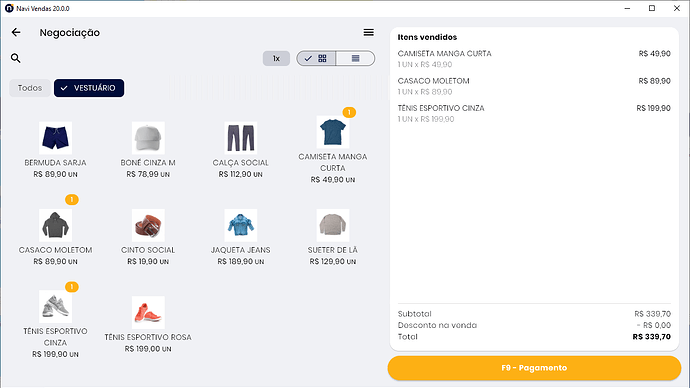Add JAQUETA JEANS jacket image
This screenshot has width=690, height=388.
(x=241, y=225)
